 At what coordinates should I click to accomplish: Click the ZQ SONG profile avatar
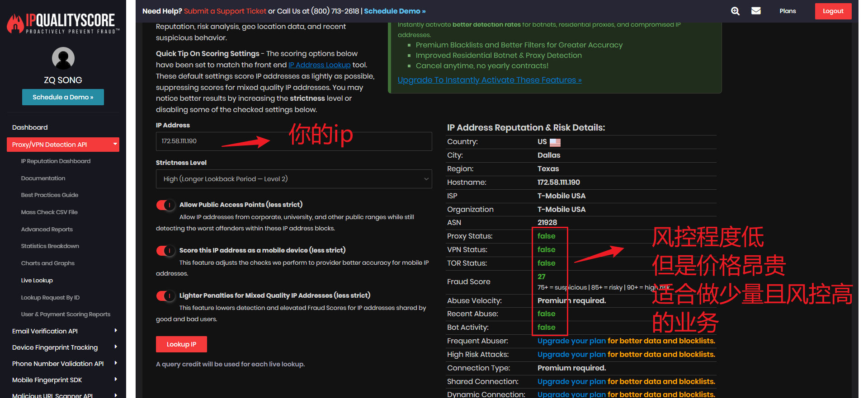pos(63,58)
